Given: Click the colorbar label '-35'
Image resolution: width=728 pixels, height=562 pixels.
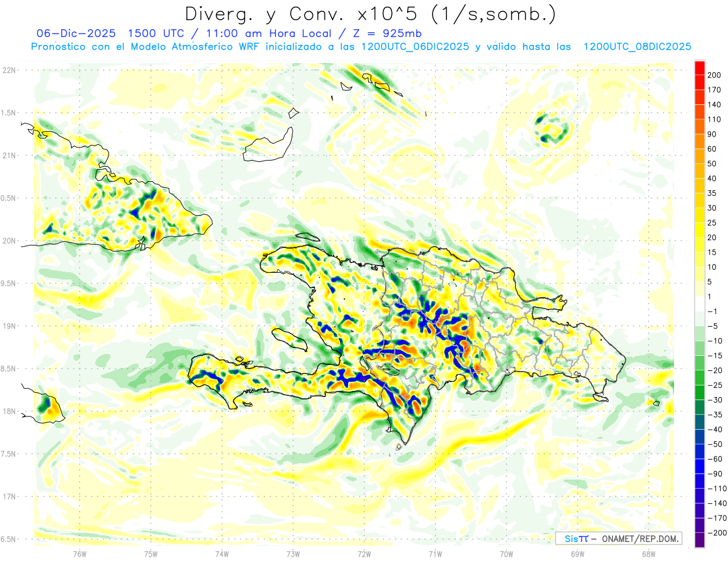Looking at the screenshot, I should 715,415.
